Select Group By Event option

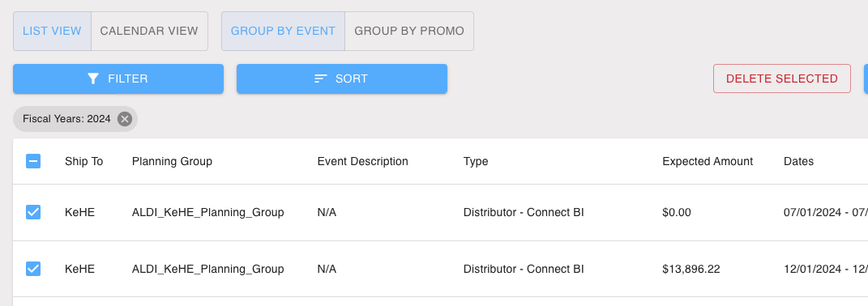[283, 31]
